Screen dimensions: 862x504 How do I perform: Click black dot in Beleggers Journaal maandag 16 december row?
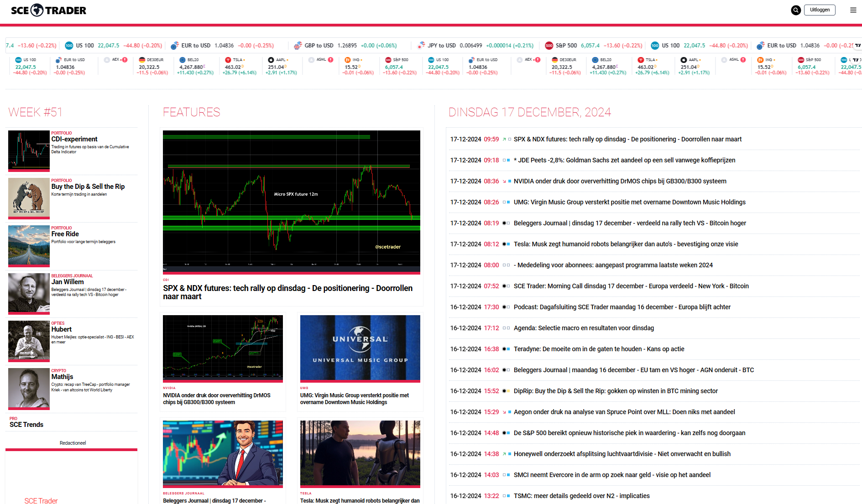tap(504, 370)
